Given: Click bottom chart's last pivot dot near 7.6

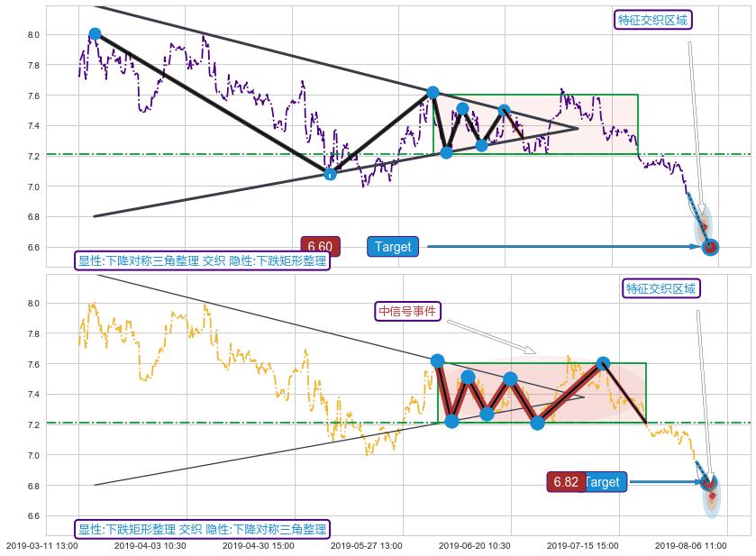Looking at the screenshot, I should pyautogui.click(x=603, y=363).
